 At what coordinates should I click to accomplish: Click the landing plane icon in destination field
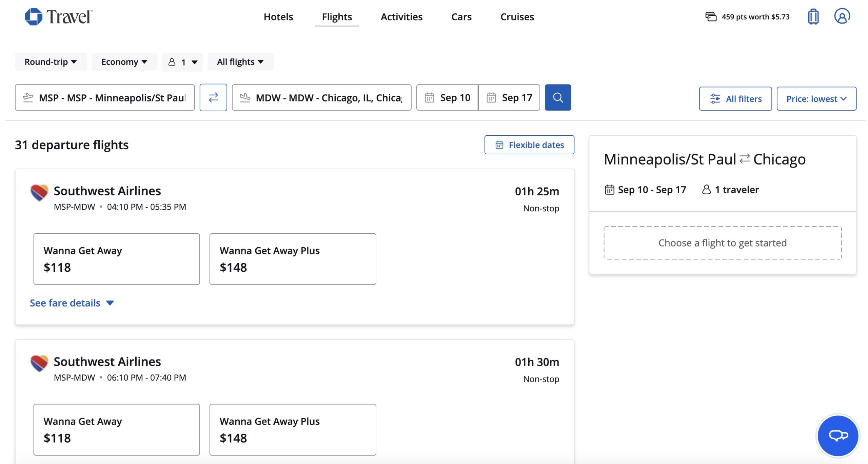click(245, 98)
